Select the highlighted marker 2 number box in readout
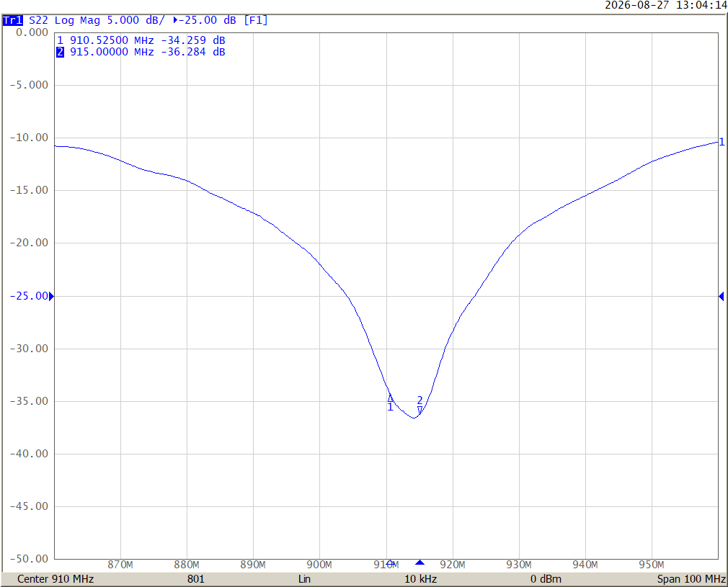The width and height of the screenshot is (728, 587). coord(60,52)
